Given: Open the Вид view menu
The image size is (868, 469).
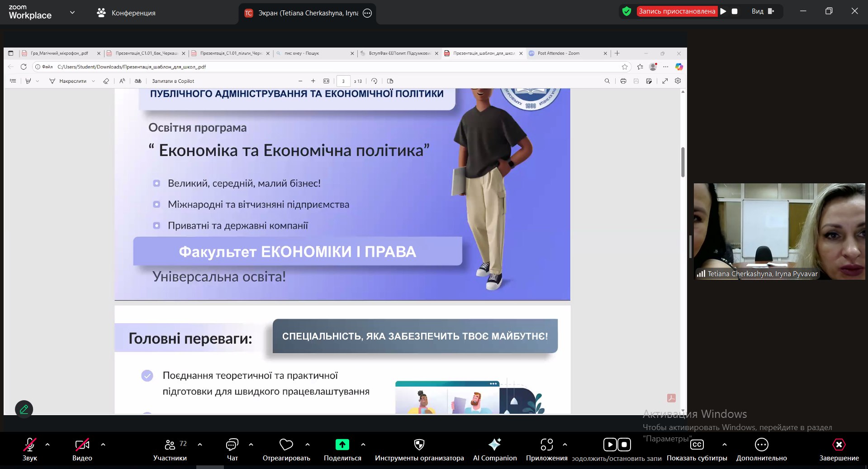Looking at the screenshot, I should coord(763,11).
